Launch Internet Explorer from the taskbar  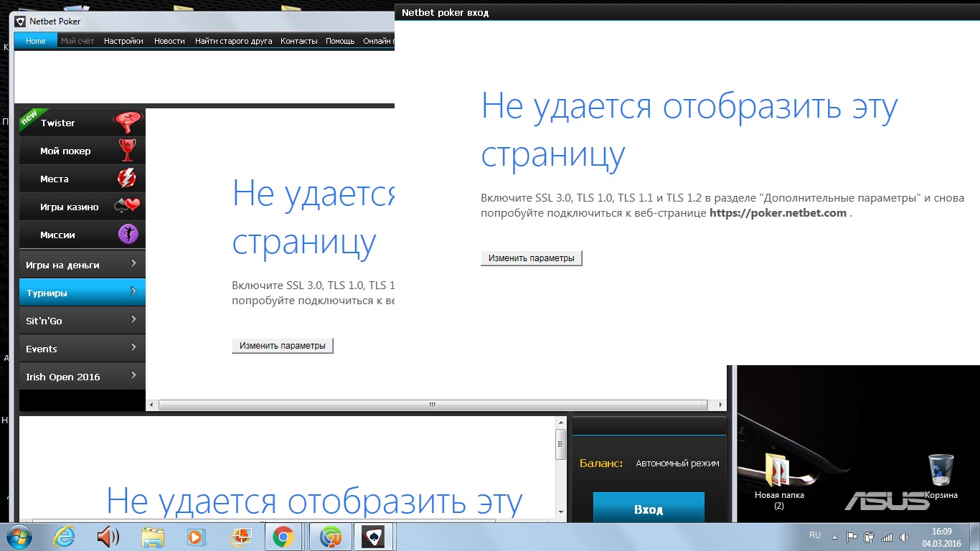tap(65, 537)
